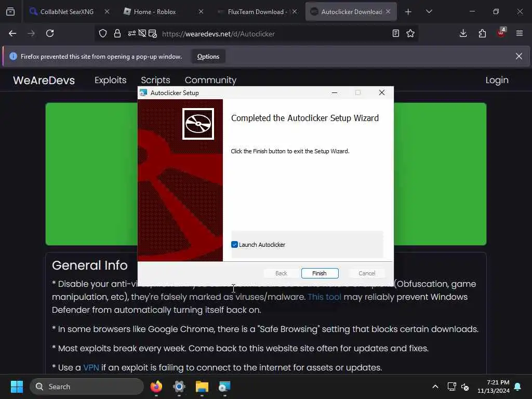Open the Community menu on WeAreDevs

(211, 80)
